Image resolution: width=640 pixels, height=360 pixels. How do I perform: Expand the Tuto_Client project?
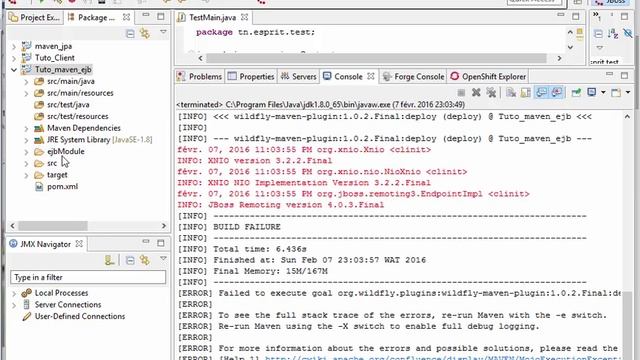coord(14,58)
